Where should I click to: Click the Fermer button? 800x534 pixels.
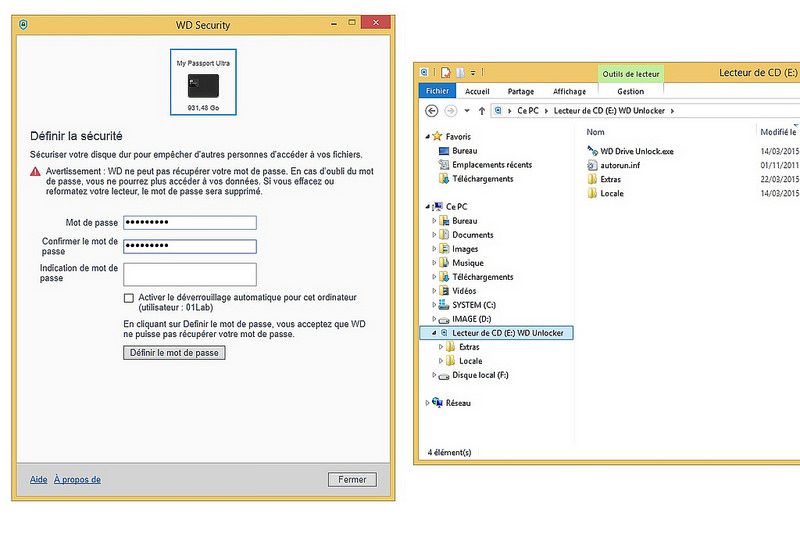352,479
